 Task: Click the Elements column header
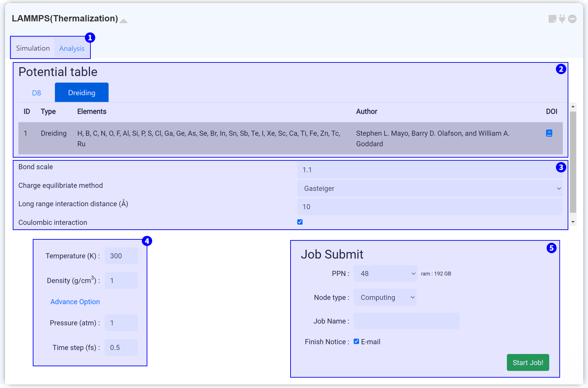92,111
